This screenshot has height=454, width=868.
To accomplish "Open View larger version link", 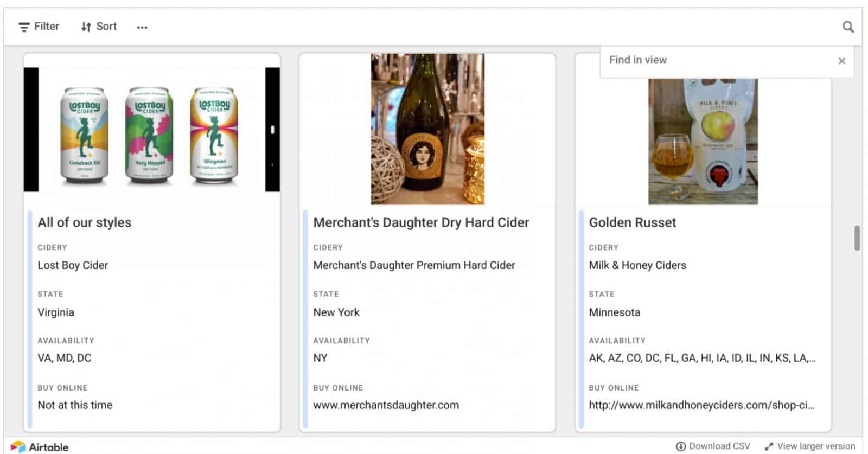I will [x=809, y=446].
